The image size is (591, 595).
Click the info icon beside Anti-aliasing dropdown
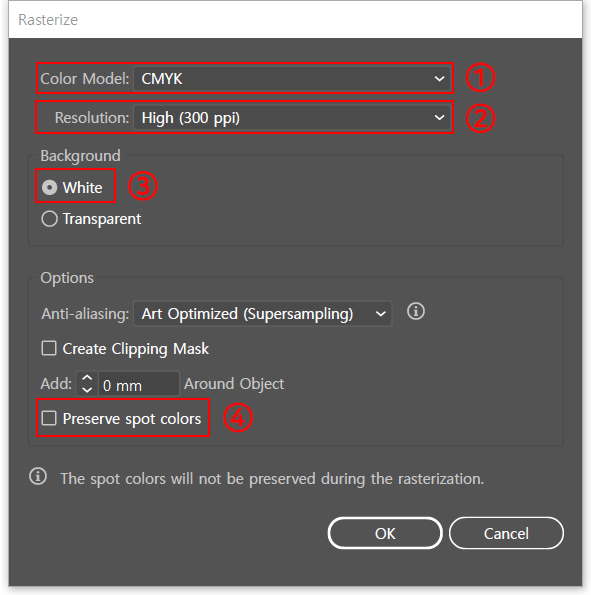point(416,312)
